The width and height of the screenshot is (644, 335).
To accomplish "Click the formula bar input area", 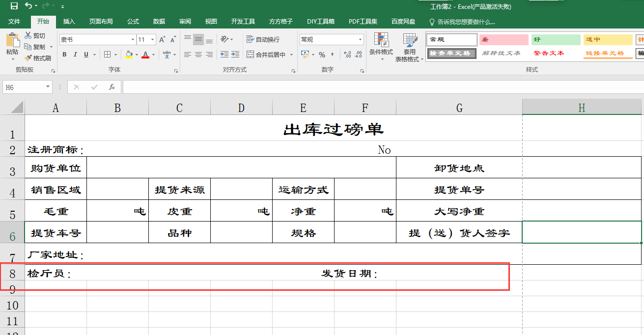I will pyautogui.click(x=383, y=87).
